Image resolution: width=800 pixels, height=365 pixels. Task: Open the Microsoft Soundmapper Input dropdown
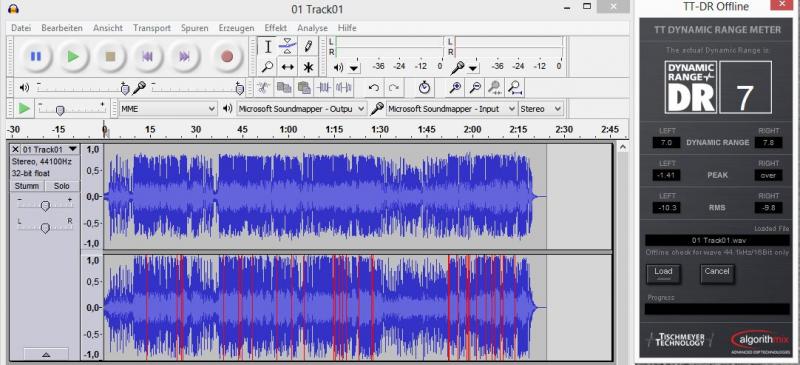click(x=452, y=109)
